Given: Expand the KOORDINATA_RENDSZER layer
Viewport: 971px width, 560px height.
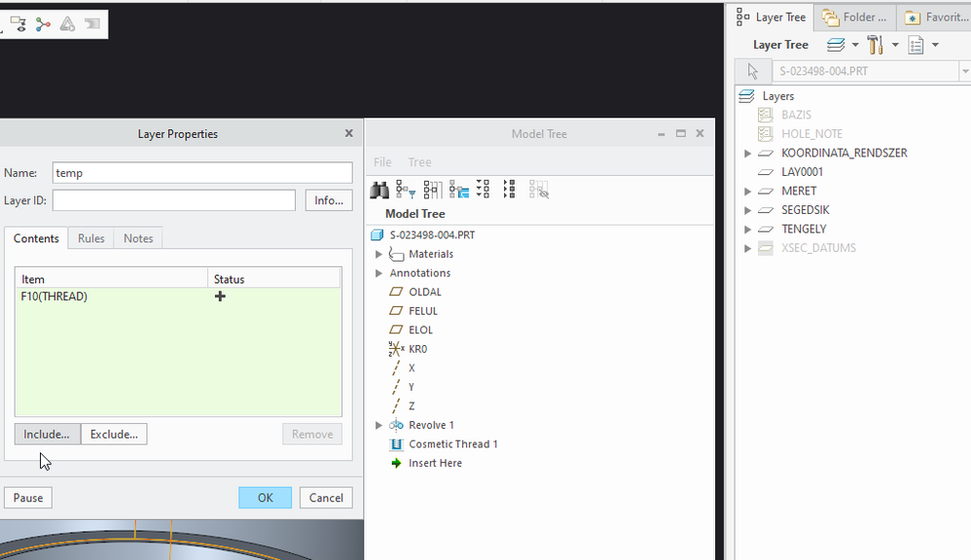Looking at the screenshot, I should tap(747, 154).
